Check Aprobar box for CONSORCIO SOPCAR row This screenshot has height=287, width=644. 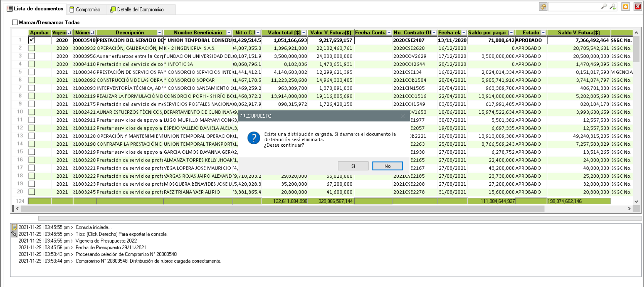(32, 80)
